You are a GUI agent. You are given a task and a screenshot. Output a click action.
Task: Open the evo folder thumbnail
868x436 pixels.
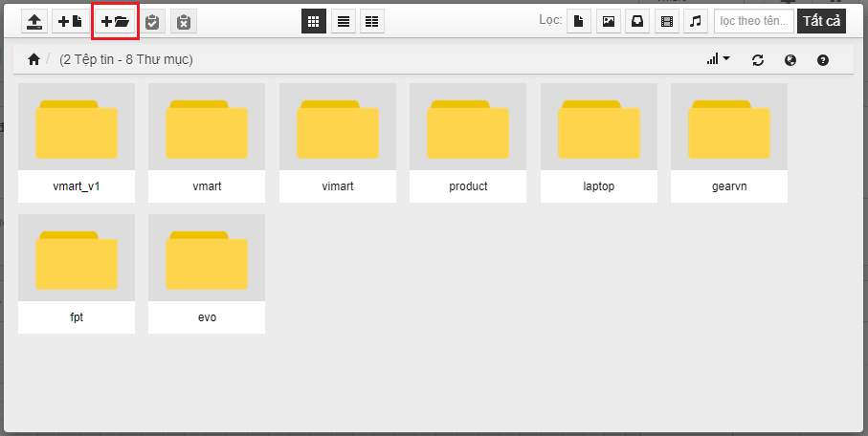pyautogui.click(x=207, y=258)
